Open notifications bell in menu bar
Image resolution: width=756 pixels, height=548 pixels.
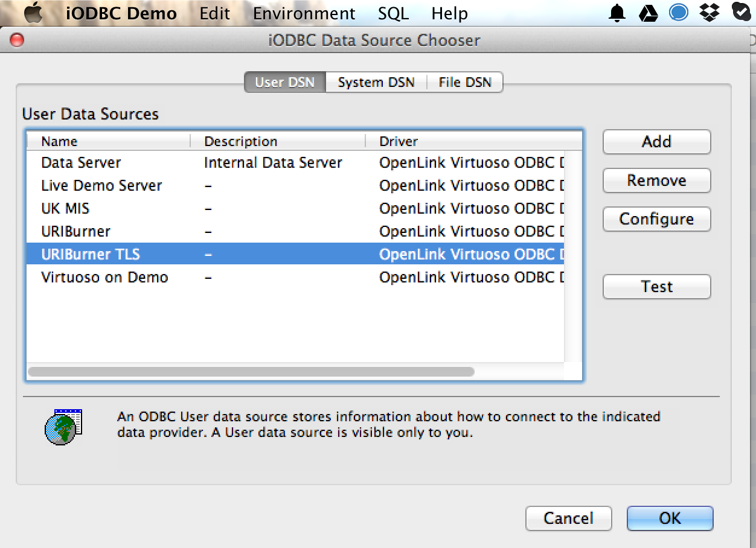coord(617,13)
